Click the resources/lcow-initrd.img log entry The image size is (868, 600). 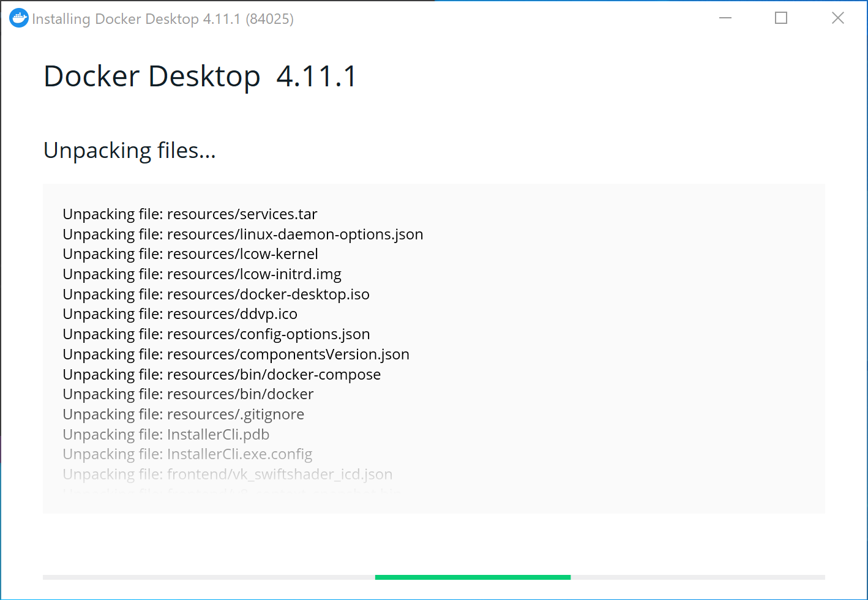202,274
